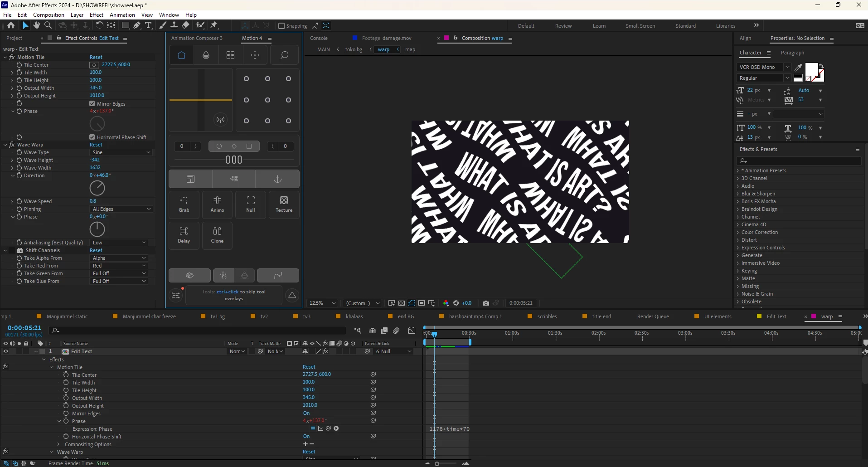Image resolution: width=868 pixels, height=467 pixels.
Task: Toggle Wave Height stopwatch in Effect Controls
Action: [x=19, y=160]
